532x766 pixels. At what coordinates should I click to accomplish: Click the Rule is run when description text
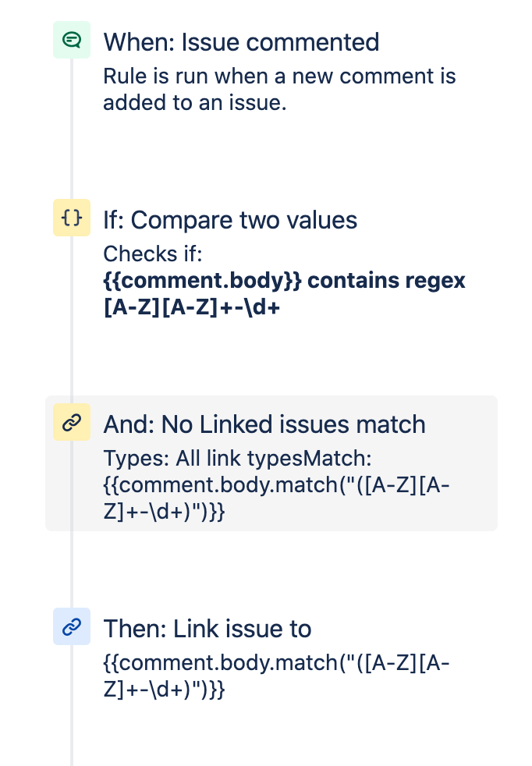click(279, 90)
